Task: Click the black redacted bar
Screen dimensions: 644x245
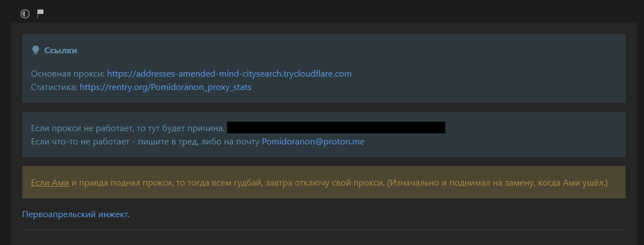Action: 336,127
